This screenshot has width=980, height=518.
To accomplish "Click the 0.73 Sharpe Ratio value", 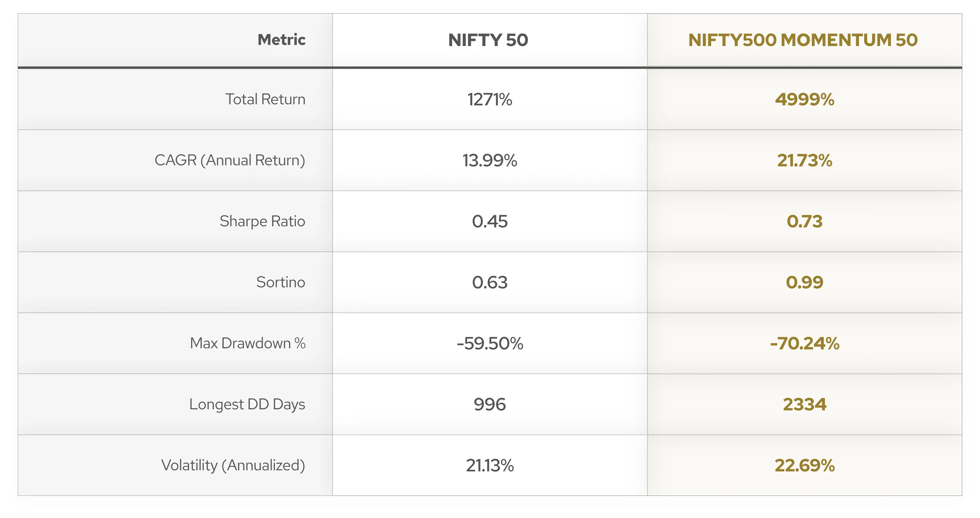I will (x=804, y=222).
